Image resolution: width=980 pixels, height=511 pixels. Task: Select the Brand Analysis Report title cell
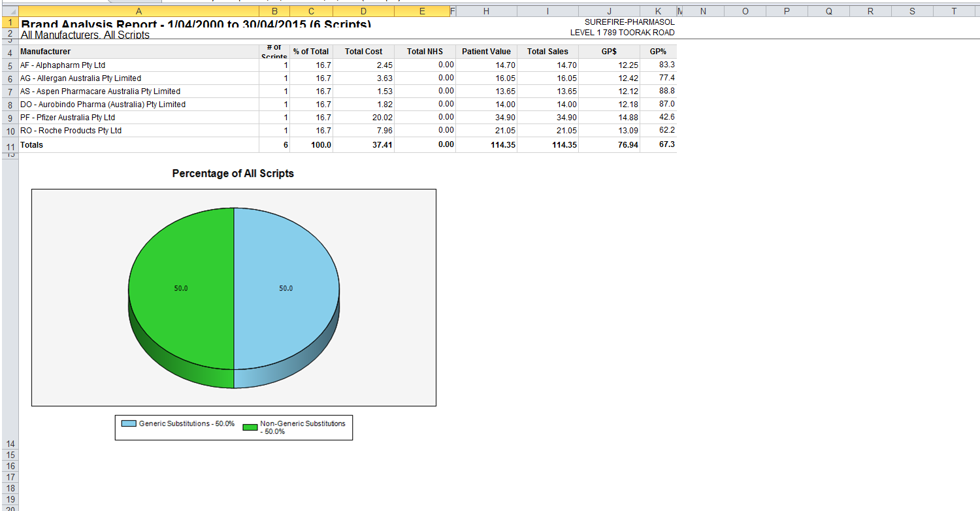point(131,24)
